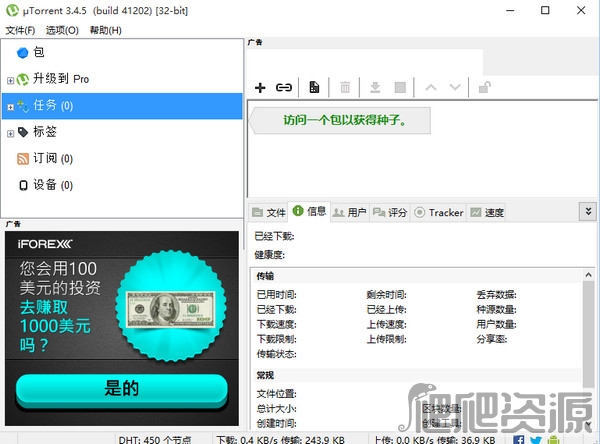Click the 是的 button in the ad
Image resolution: width=600 pixels, height=444 pixels.
[122, 388]
